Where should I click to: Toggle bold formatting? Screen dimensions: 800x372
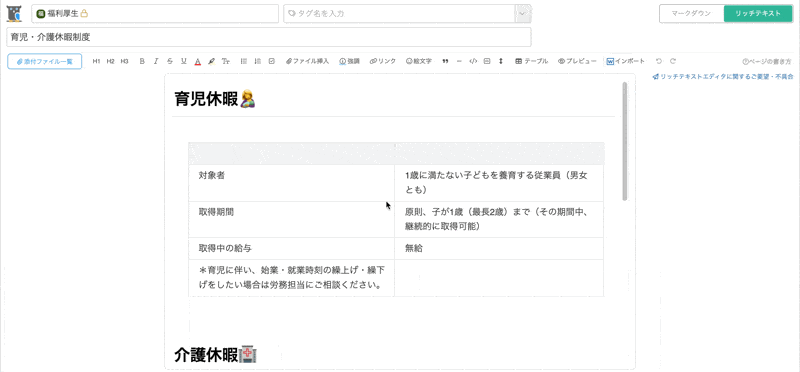click(x=142, y=61)
